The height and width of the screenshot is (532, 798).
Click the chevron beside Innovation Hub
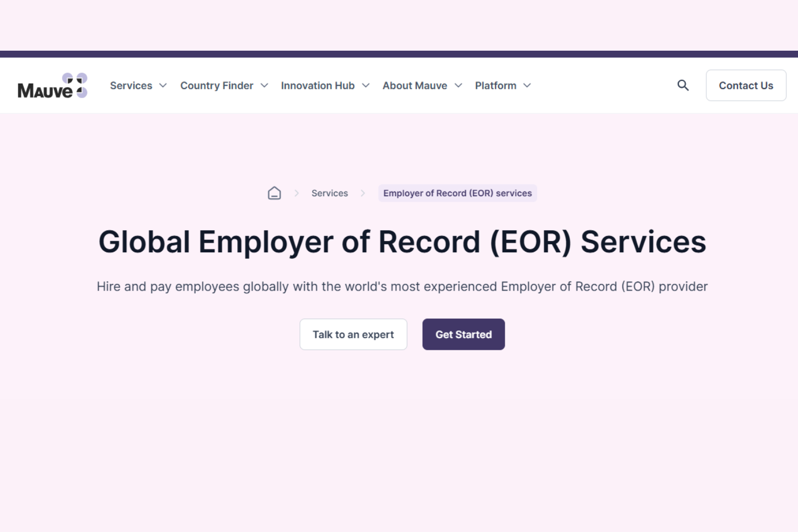[366, 86]
